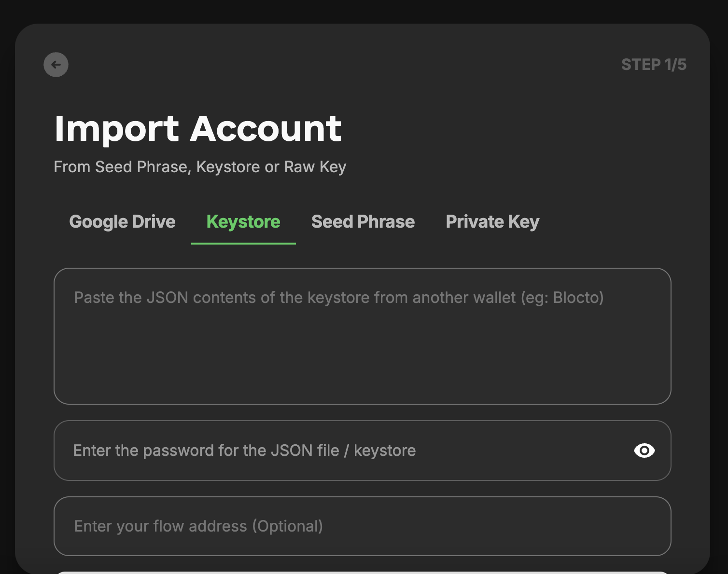This screenshot has width=728, height=574.
Task: Open the Seed Phrase tab
Action: [x=363, y=222]
